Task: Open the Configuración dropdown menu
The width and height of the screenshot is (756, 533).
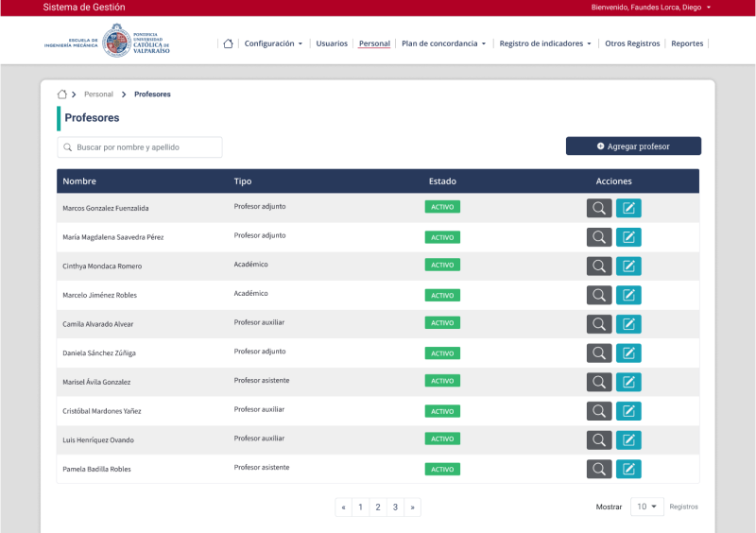Action: [x=273, y=43]
